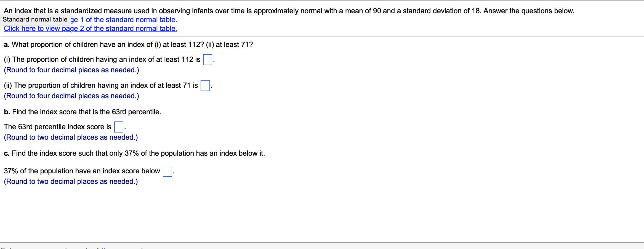Click the sentence '(ii) The proportion of children having an index'
644x249 pixels.
coord(101,86)
